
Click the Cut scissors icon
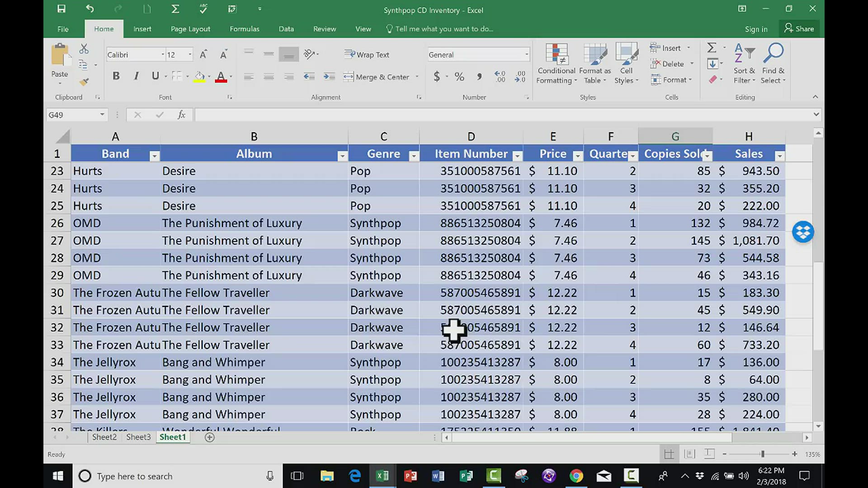84,49
